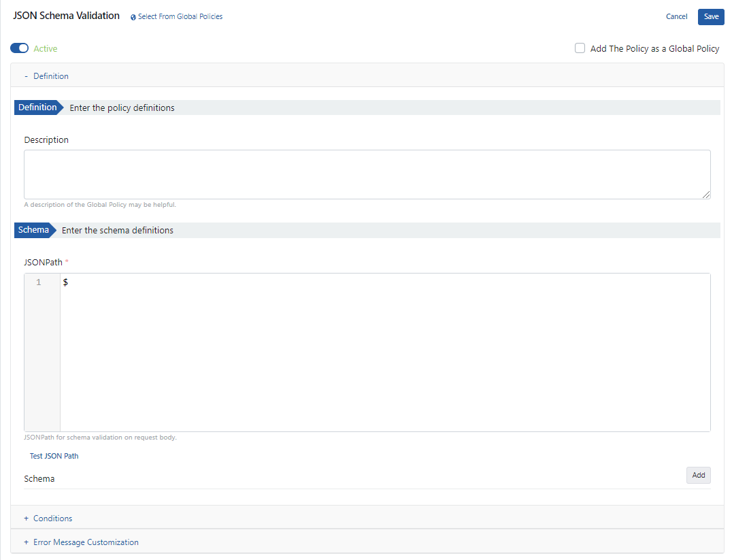Screen dimensions: 732x560
Task: Collapse the Definition section
Action: (26, 76)
